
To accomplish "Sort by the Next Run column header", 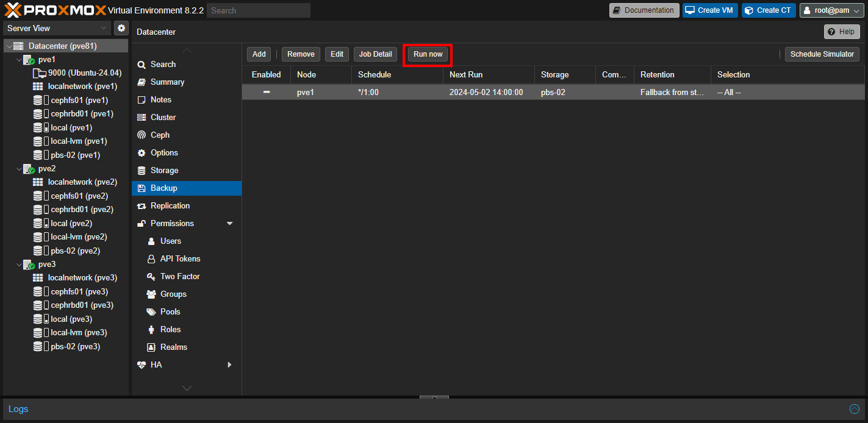I will [489, 75].
